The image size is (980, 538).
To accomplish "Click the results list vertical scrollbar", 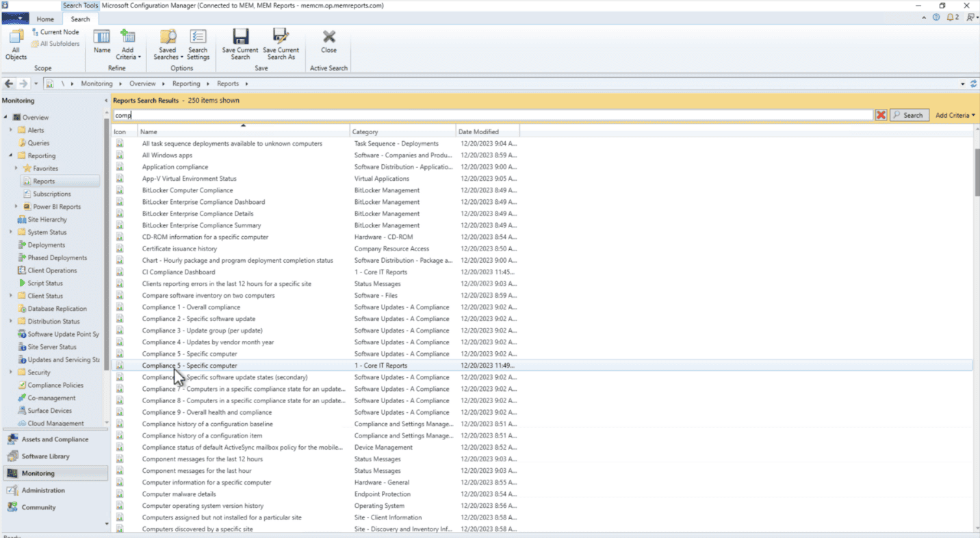I will tap(976, 172).
